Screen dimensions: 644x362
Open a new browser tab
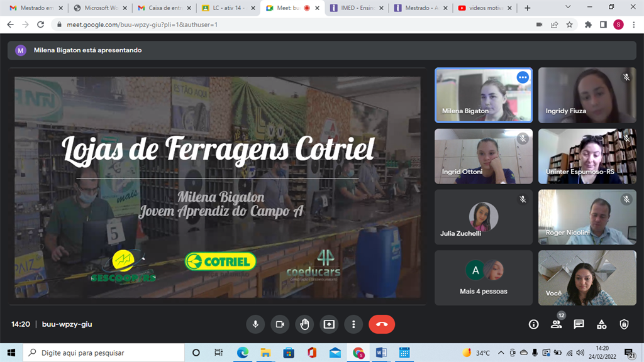[x=528, y=8]
